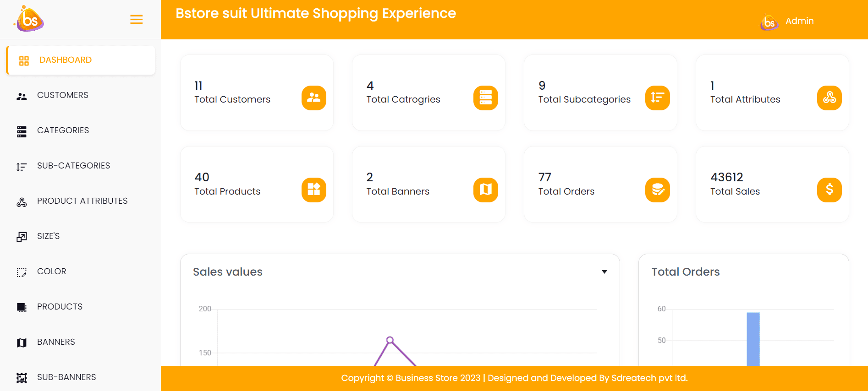Open the Sales values dropdown arrow

604,272
